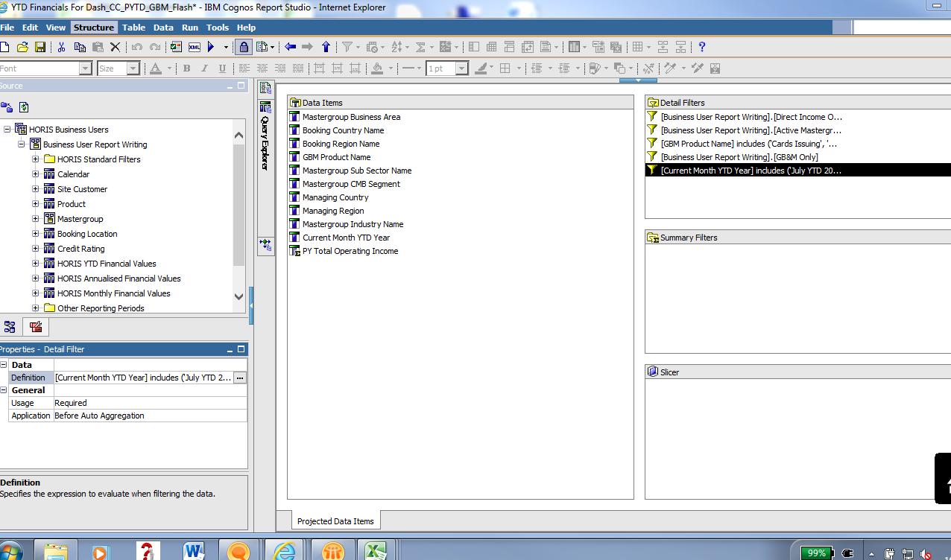
Task: Show the XML specification icon
Action: click(x=195, y=47)
